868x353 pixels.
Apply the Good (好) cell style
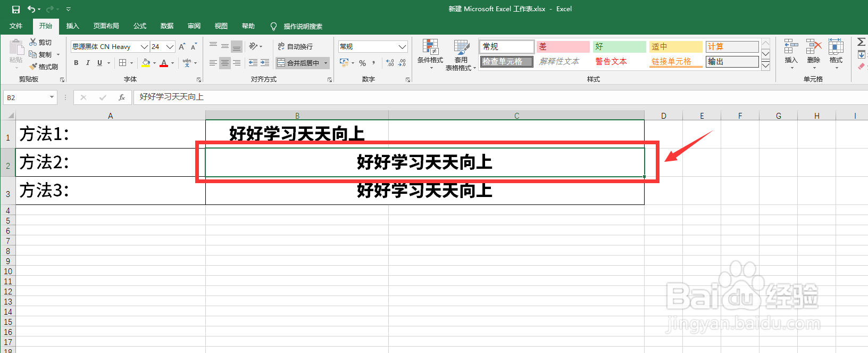pos(619,47)
